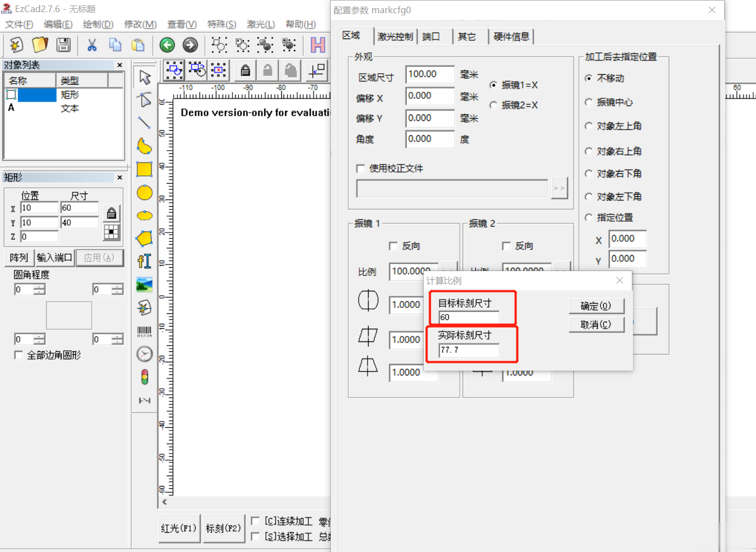Undo with the green left arrow
Image resolution: width=756 pixels, height=552 pixels.
click(168, 45)
